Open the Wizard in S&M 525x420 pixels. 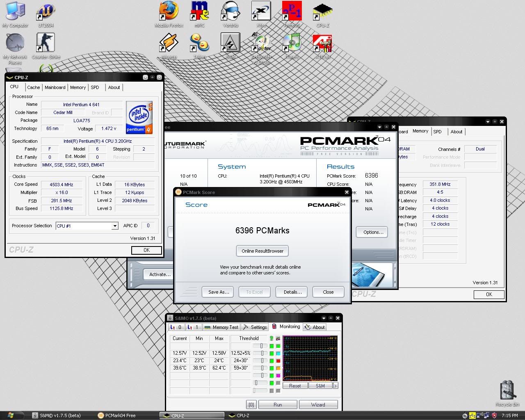pyautogui.click(x=318, y=404)
